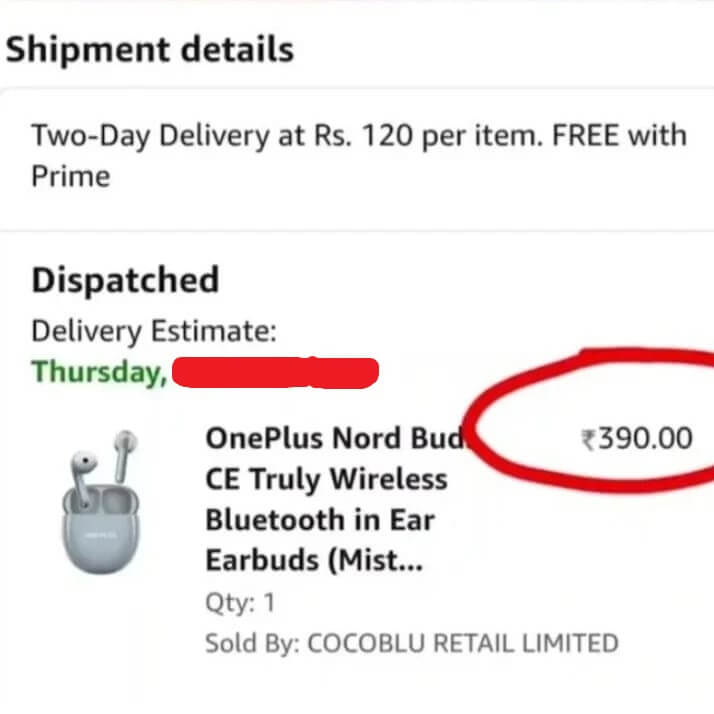
Task: Click the 'Bluetooth in Ear' title line
Action: (x=319, y=520)
